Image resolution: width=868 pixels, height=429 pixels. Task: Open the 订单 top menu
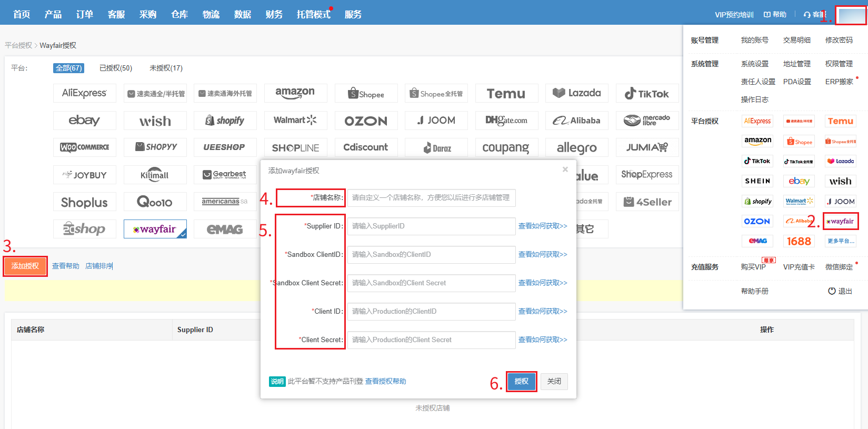click(x=85, y=14)
